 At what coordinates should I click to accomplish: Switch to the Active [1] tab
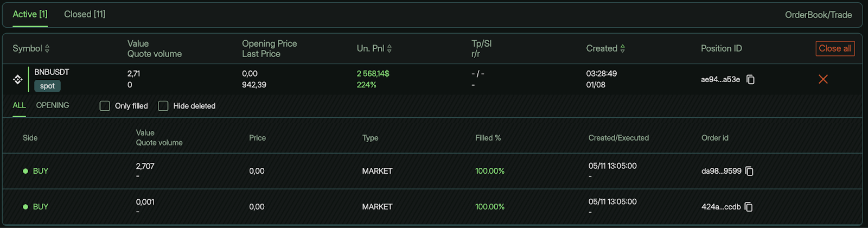(x=30, y=14)
